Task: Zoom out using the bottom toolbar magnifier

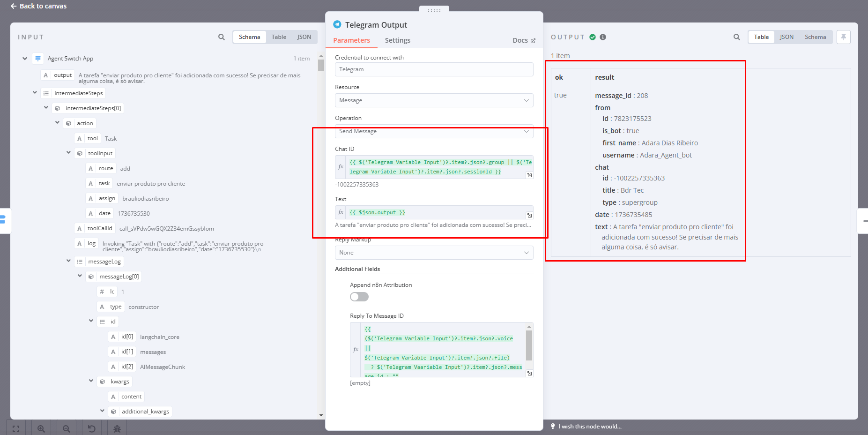Action: (67, 428)
